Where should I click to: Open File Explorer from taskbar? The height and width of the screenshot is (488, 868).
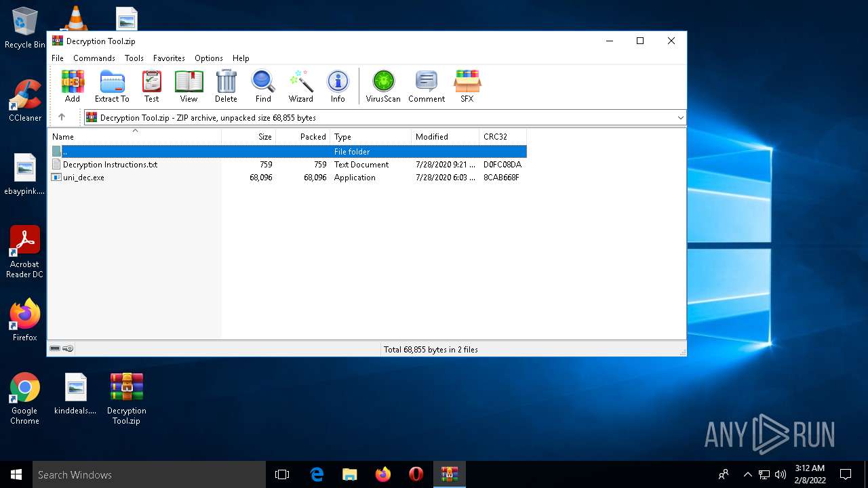click(x=349, y=474)
